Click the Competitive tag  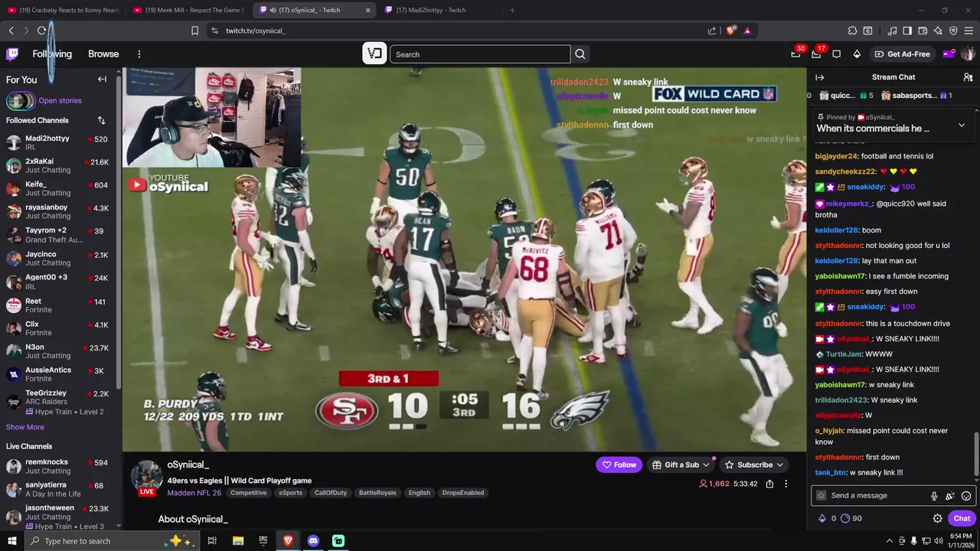[x=248, y=493]
